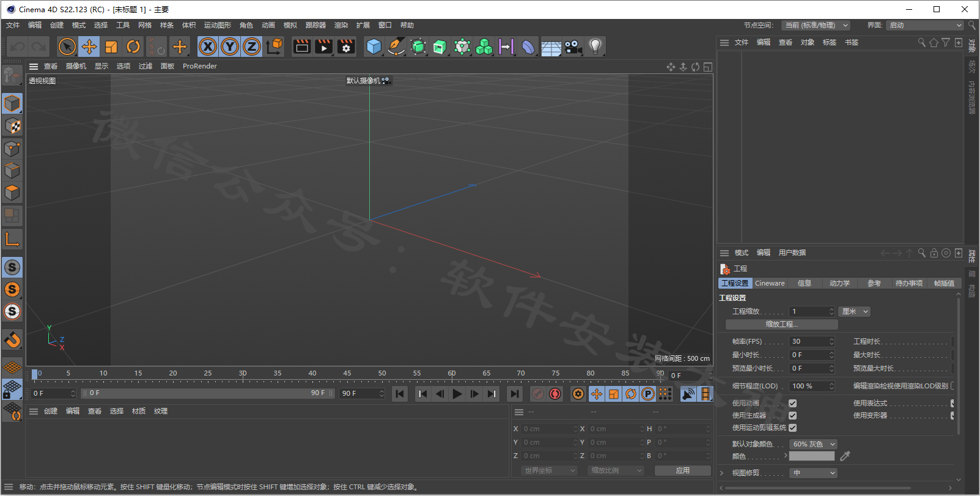Toggle Z axis lock

click(252, 46)
